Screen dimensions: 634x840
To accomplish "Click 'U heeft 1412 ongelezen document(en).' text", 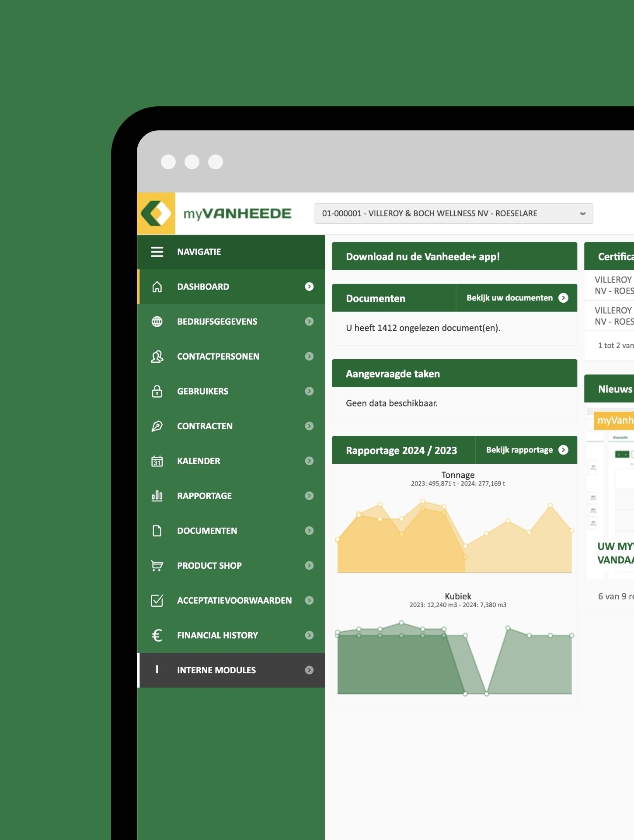I will [x=423, y=328].
